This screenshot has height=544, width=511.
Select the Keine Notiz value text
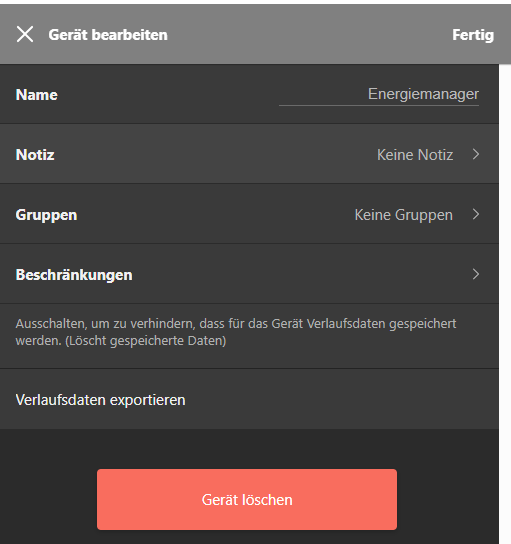click(x=415, y=155)
